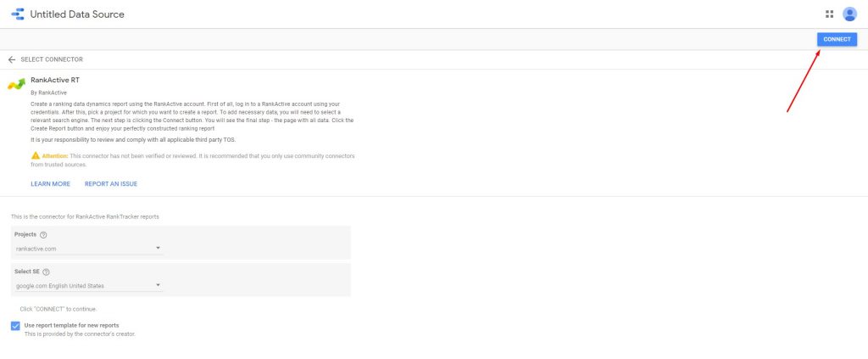Show help for Projects field

(x=43, y=235)
